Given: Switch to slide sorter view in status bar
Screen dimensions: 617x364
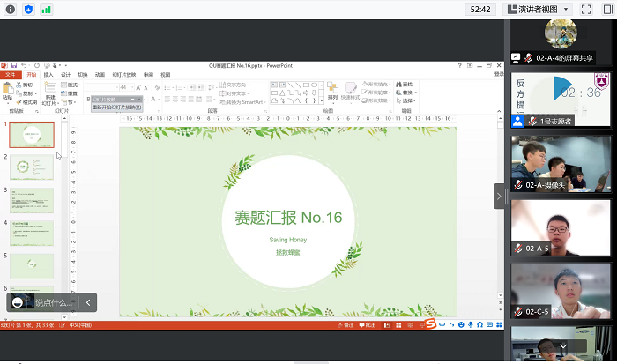Looking at the screenshot, I should coord(398,325).
